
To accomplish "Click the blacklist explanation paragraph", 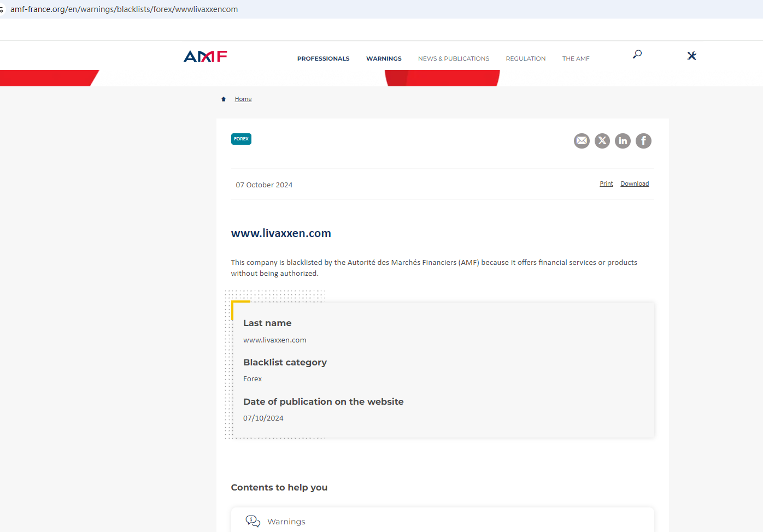I will (x=434, y=268).
